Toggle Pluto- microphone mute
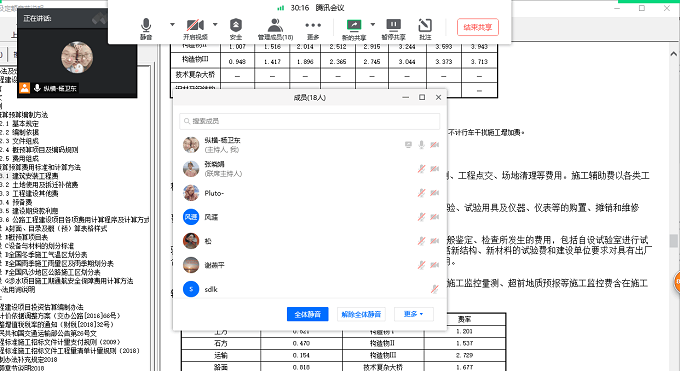This screenshot has width=680, height=371. 421,193
